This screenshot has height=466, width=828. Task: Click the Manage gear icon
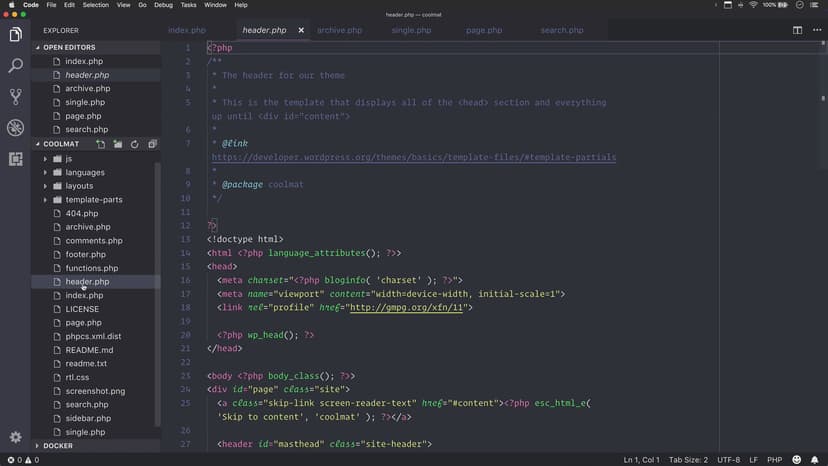tap(15, 438)
